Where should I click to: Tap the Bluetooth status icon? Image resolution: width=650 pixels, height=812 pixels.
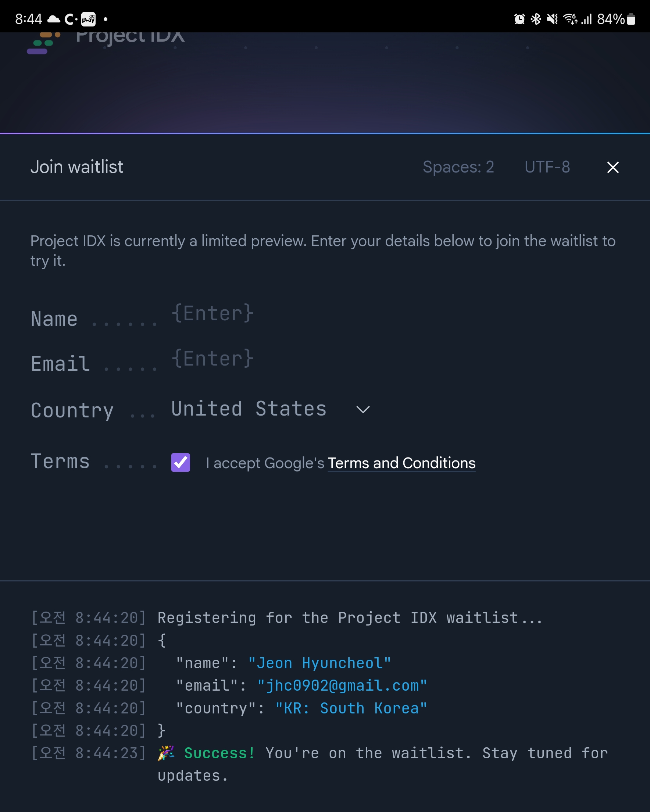point(536,19)
